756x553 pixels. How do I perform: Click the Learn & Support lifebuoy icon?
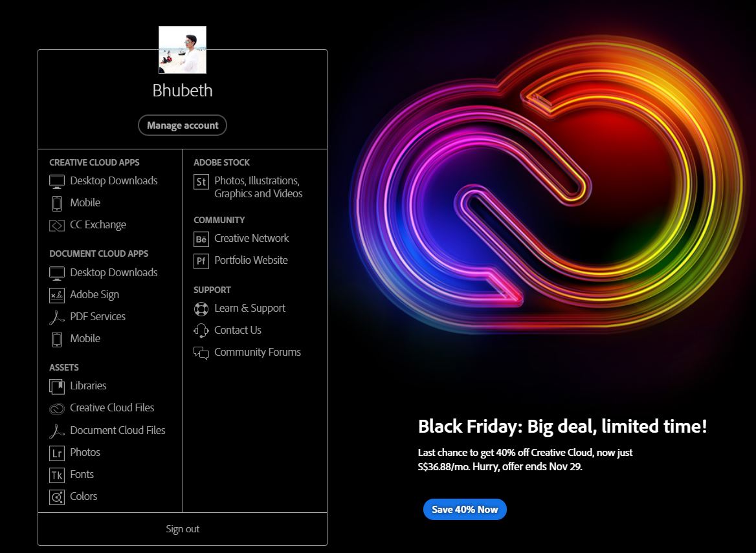click(201, 309)
